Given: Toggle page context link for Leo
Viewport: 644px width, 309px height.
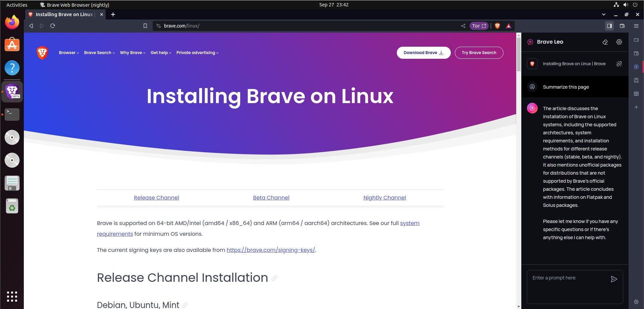Looking at the screenshot, I should coord(619,64).
